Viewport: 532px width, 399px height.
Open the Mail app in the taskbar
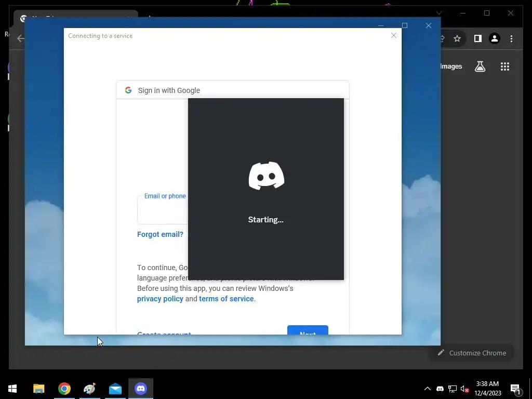(115, 389)
